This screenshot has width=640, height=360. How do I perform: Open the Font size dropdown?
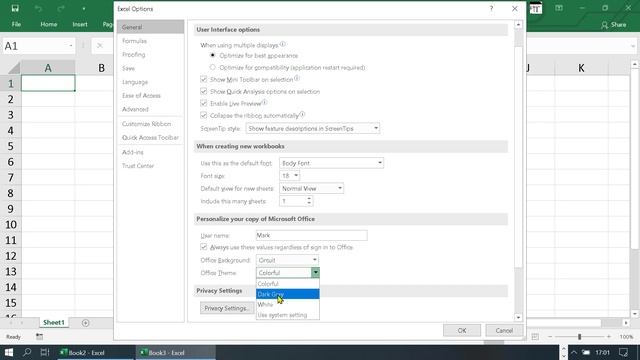pos(289,176)
